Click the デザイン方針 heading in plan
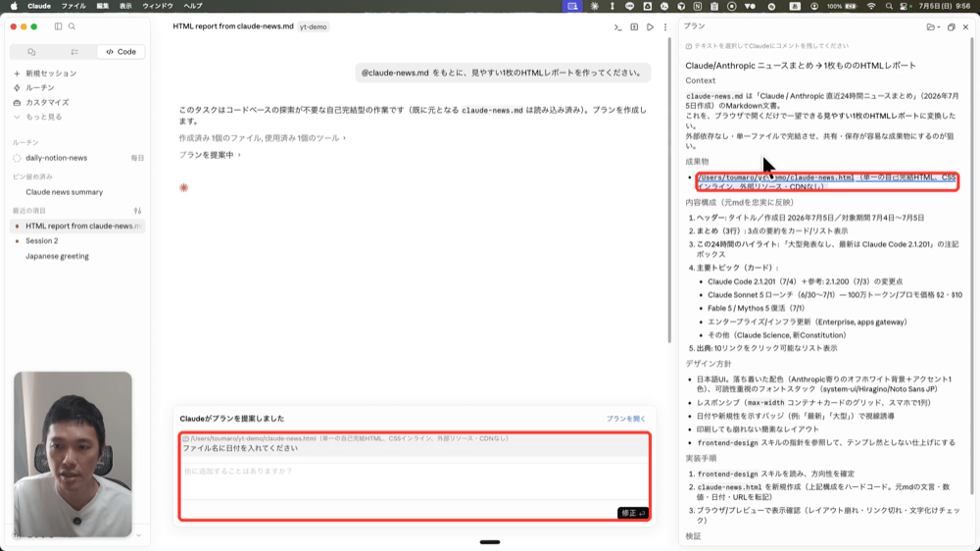This screenshot has height=551, width=980. coord(709,364)
